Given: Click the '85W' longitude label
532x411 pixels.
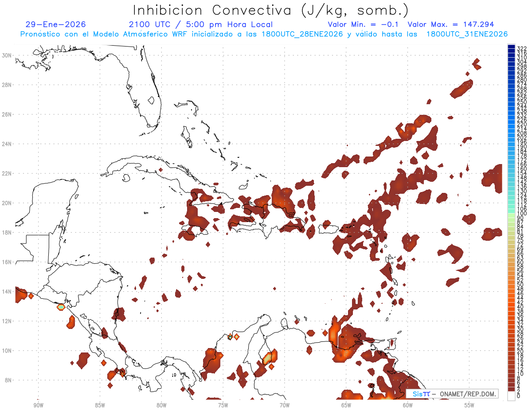Looking at the screenshot, I should (x=100, y=405).
